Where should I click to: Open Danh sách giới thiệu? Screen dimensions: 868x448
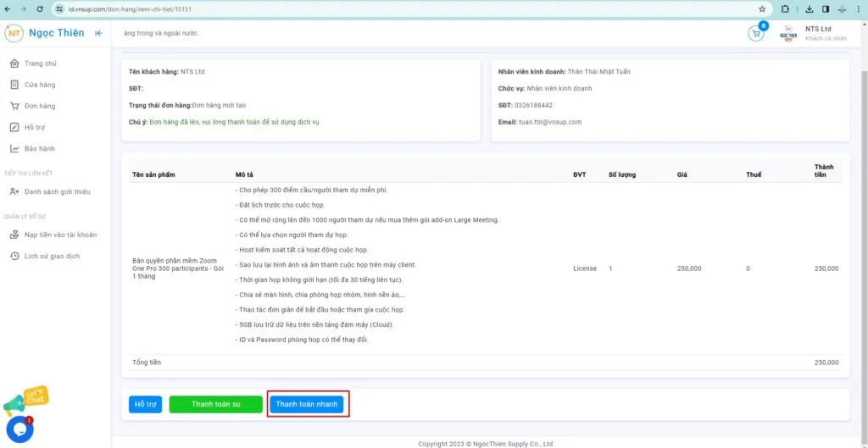tap(57, 191)
